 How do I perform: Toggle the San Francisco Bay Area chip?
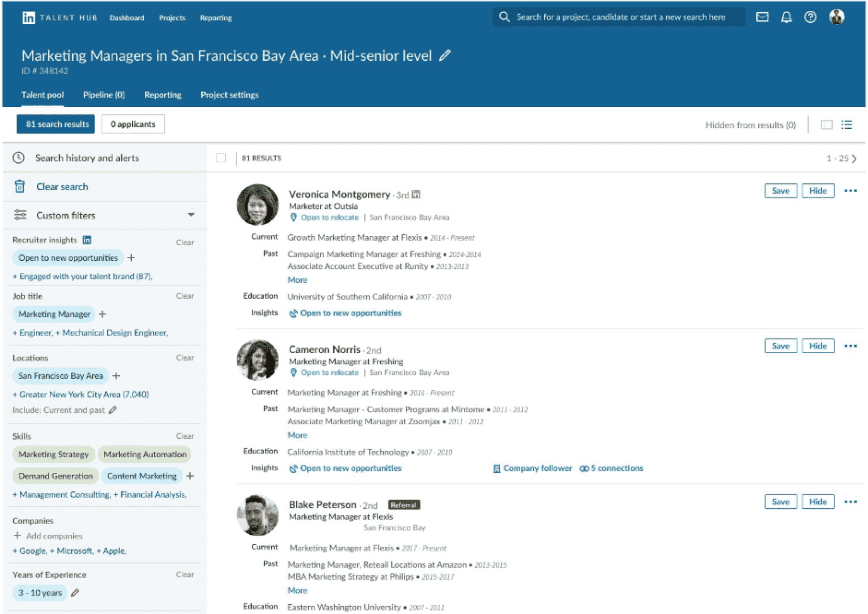click(60, 376)
